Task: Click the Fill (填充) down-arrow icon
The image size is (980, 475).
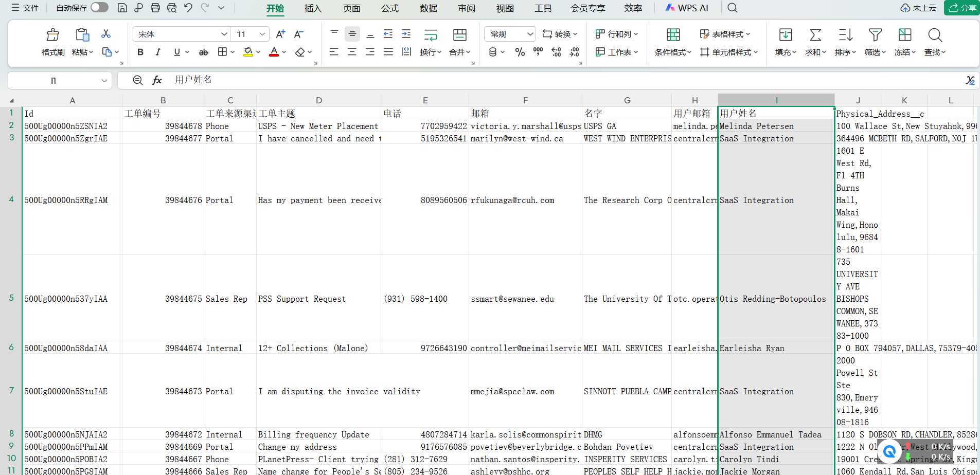Action: pos(786,35)
